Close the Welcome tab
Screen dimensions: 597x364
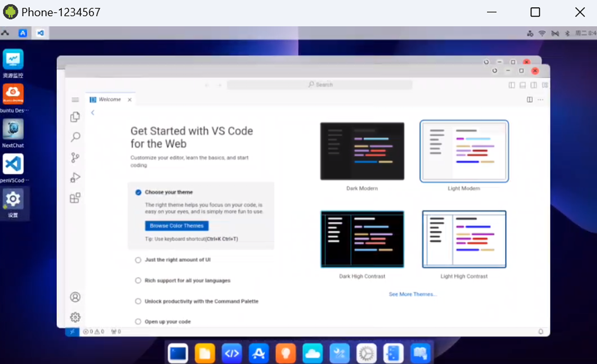coord(130,100)
